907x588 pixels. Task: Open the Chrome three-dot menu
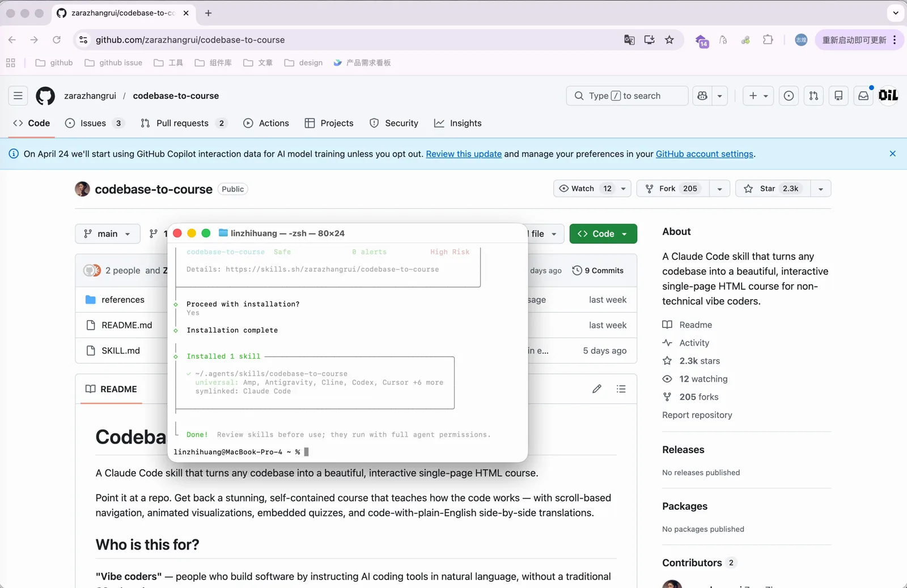click(895, 40)
